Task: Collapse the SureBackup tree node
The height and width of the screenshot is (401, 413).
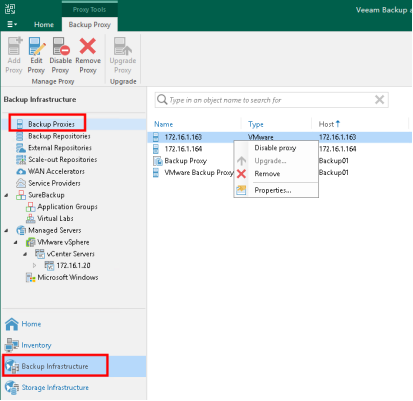Action: tap(6, 195)
